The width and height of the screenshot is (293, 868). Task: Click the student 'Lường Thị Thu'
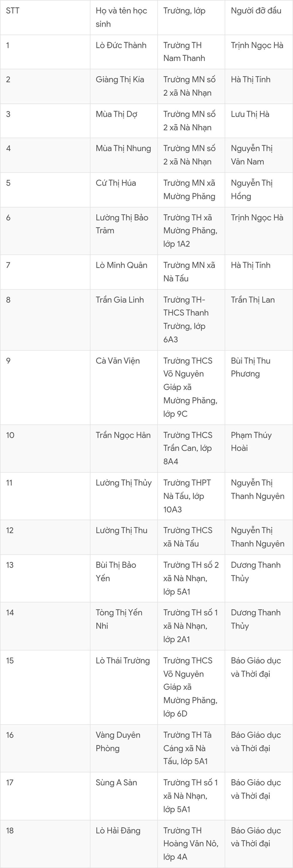coord(121,530)
